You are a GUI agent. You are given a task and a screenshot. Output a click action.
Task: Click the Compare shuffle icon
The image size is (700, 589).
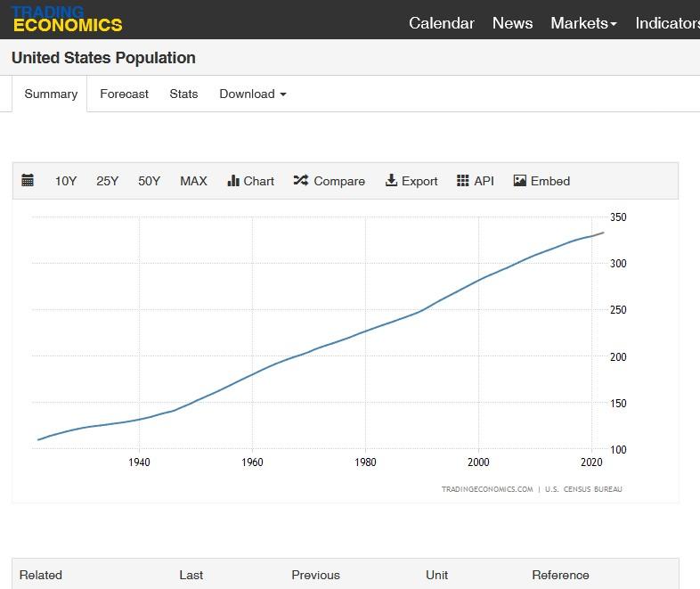click(x=300, y=181)
